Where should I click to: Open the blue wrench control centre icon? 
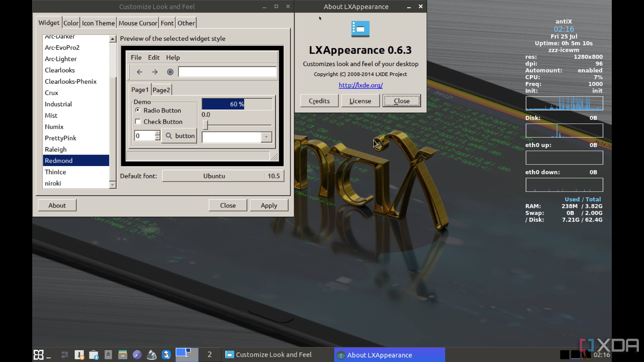point(166,354)
